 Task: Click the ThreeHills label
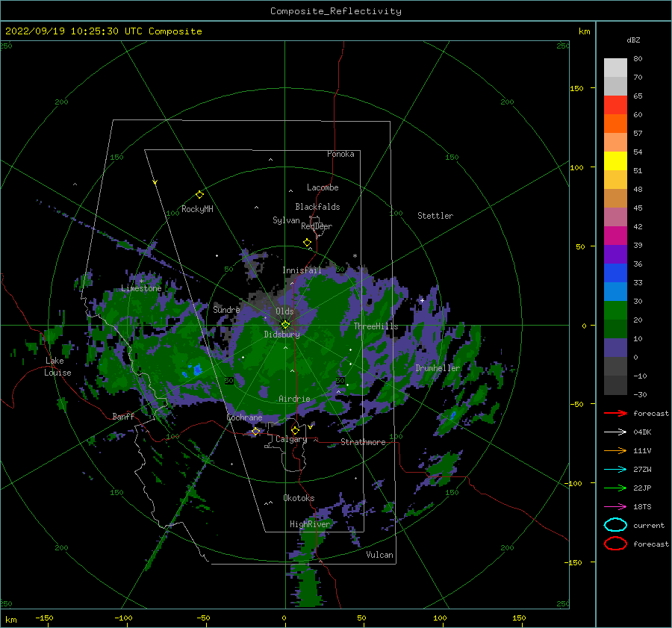(376, 326)
